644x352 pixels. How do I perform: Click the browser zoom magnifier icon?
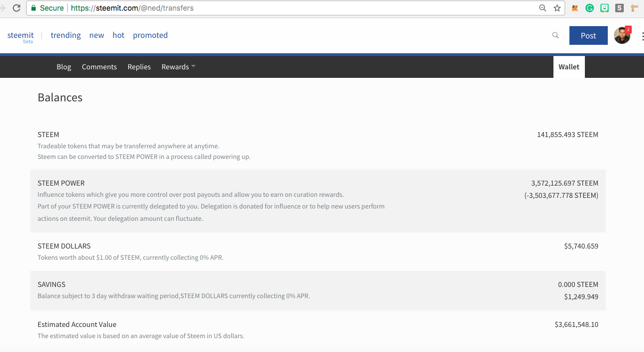(543, 8)
